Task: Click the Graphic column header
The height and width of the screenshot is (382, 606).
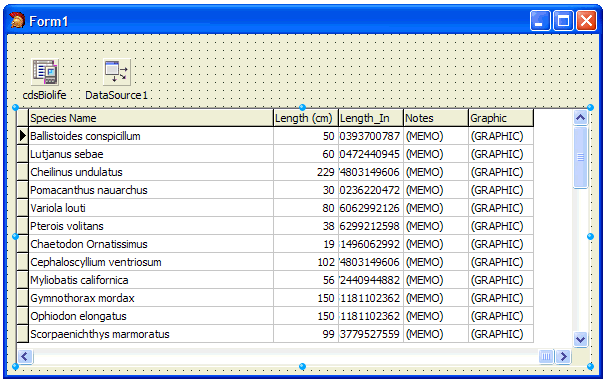Action: (501, 118)
